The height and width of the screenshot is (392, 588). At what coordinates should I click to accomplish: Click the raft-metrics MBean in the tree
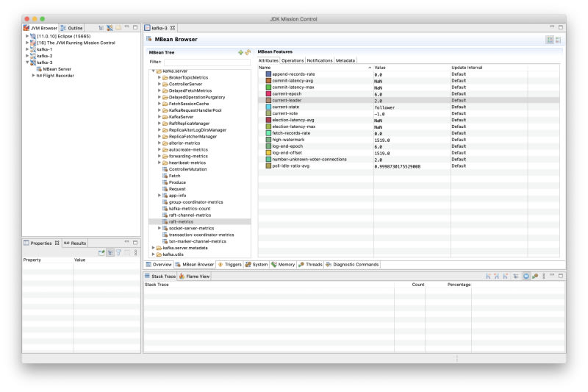tap(181, 221)
